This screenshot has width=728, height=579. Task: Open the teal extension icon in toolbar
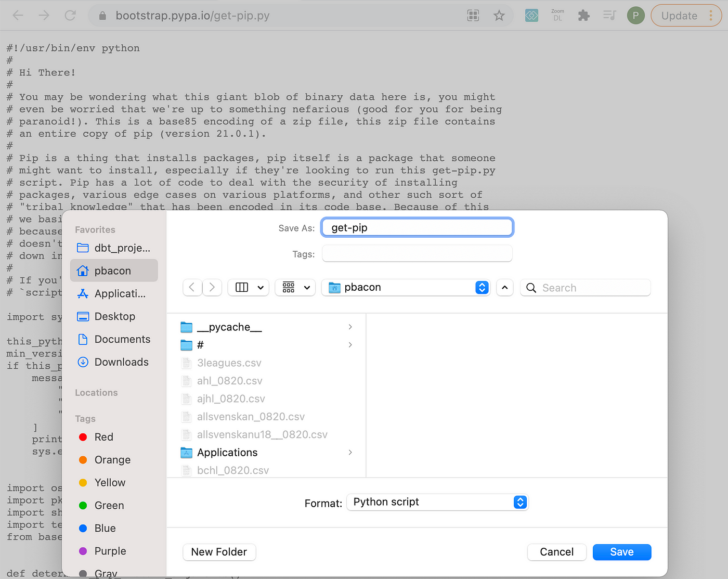click(x=531, y=16)
